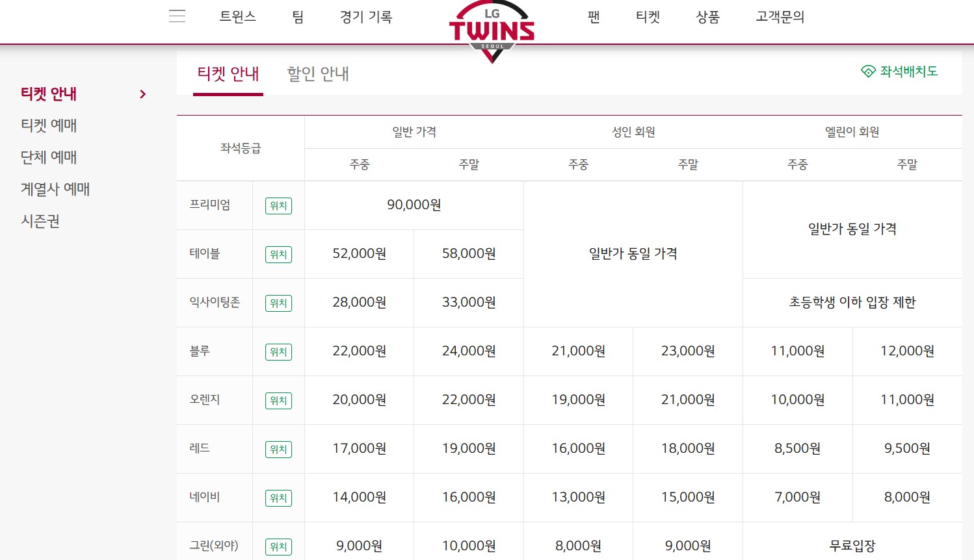Click 위치 icon for 테이블 seats
Image resolution: width=974 pixels, height=560 pixels.
[278, 254]
